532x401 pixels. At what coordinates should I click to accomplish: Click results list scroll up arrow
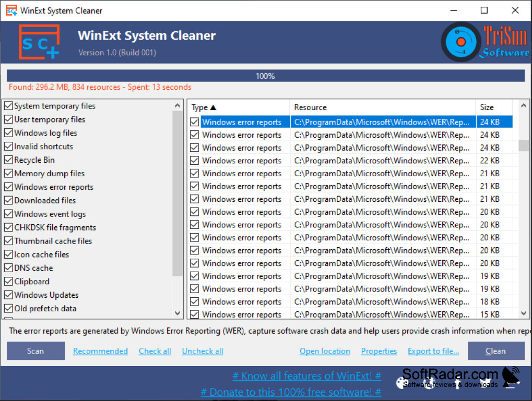[x=524, y=105]
